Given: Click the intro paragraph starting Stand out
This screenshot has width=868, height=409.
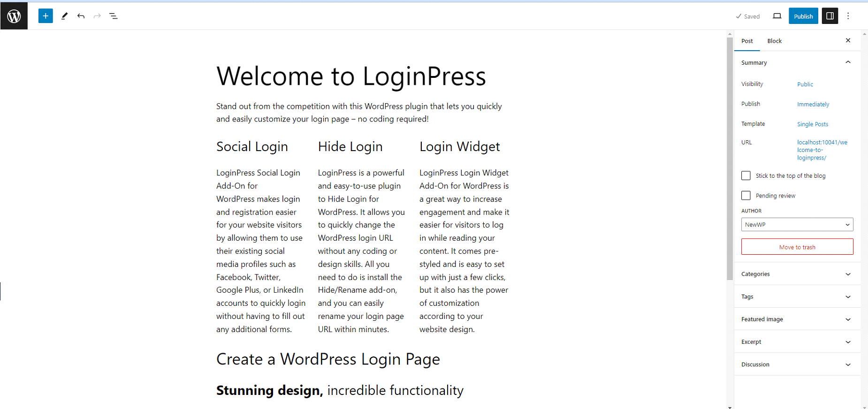Looking at the screenshot, I should click(x=359, y=113).
